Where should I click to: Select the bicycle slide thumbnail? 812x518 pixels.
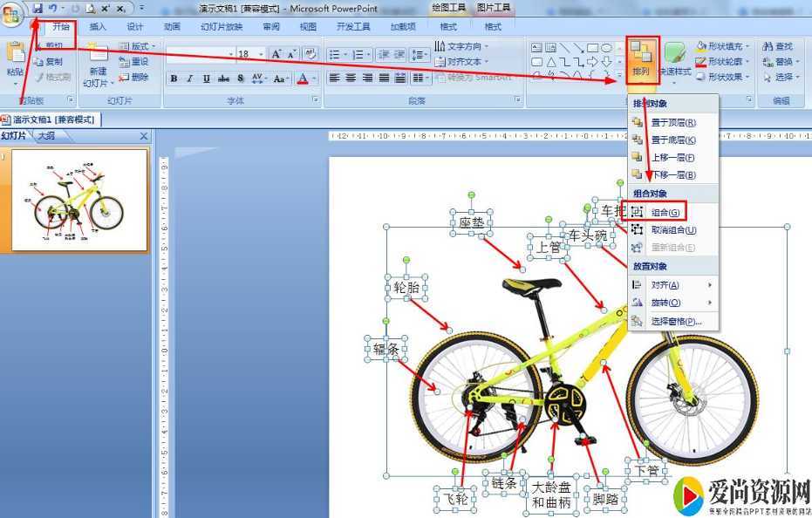pyautogui.click(x=78, y=201)
